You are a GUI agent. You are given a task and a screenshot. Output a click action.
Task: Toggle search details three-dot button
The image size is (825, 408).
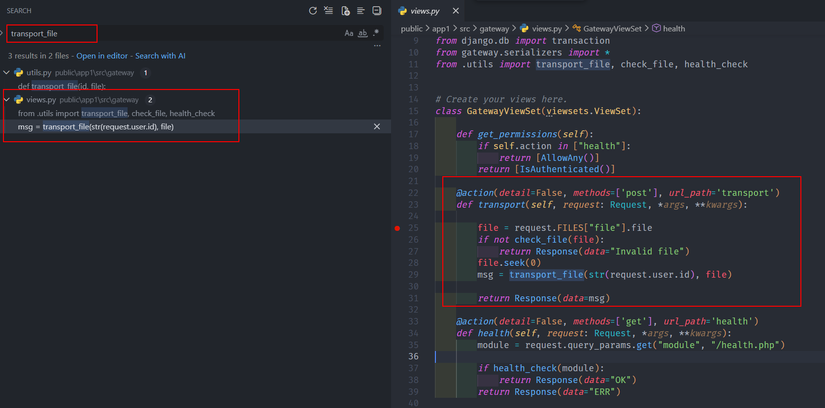pyautogui.click(x=377, y=46)
